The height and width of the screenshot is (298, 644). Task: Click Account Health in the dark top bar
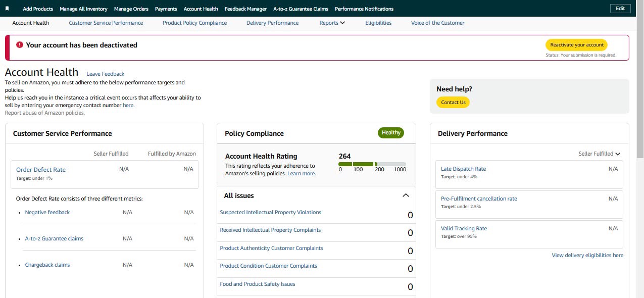pos(201,9)
